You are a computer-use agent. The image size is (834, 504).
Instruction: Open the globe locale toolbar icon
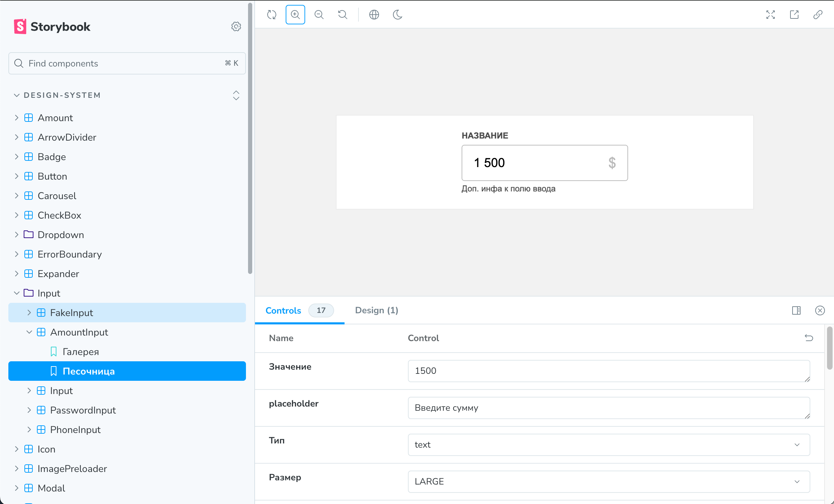374,15
